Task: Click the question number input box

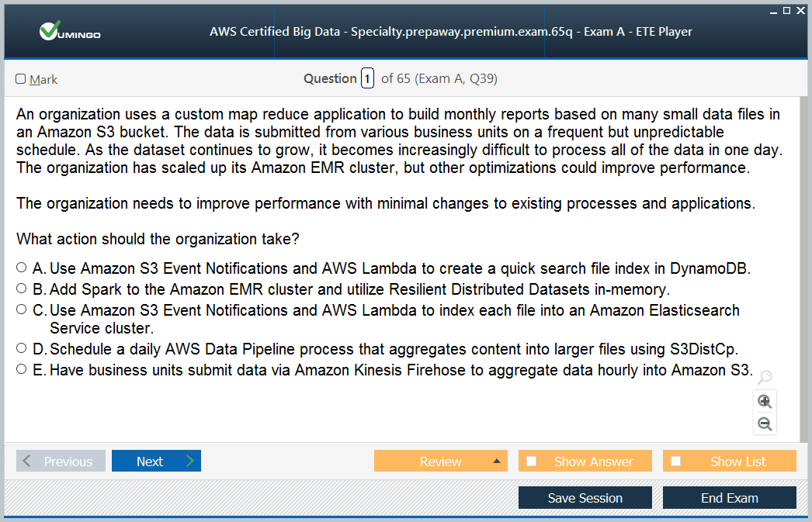Action: [367, 78]
